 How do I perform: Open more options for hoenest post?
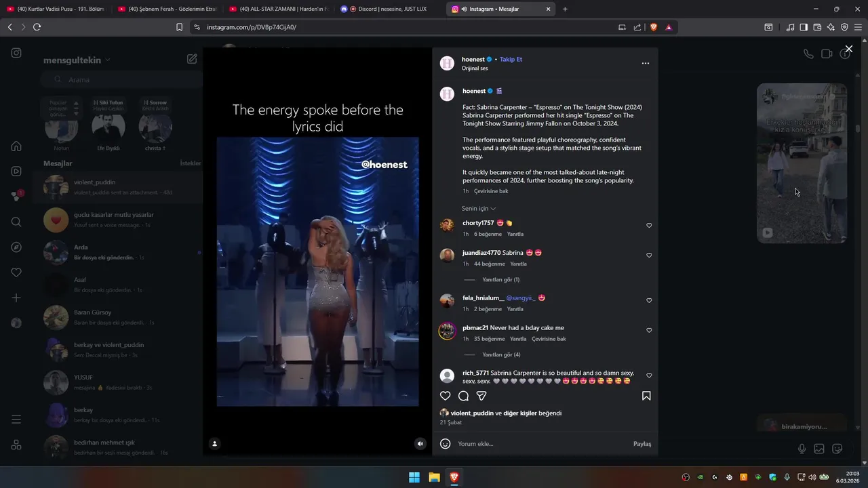pos(645,63)
